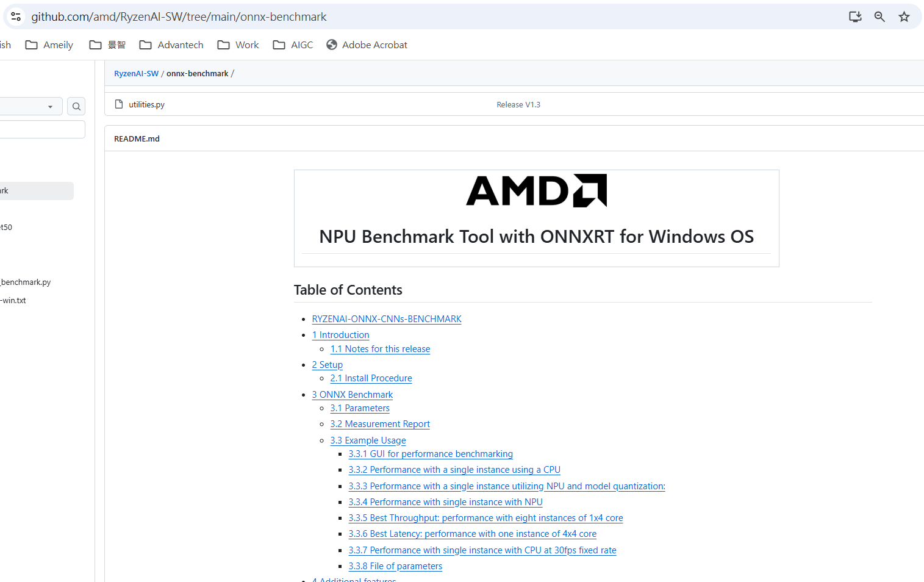
Task: Bookmark this page with the star icon
Action: pyautogui.click(x=904, y=16)
